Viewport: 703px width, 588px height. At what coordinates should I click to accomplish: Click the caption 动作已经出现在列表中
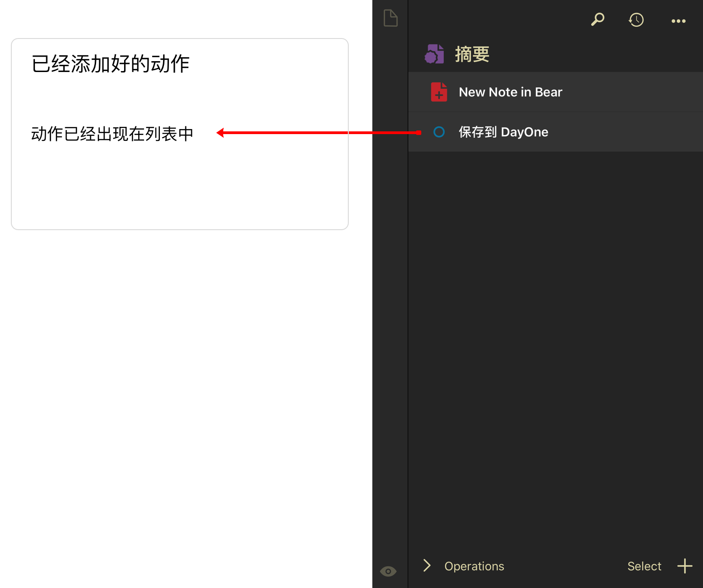[x=112, y=134]
